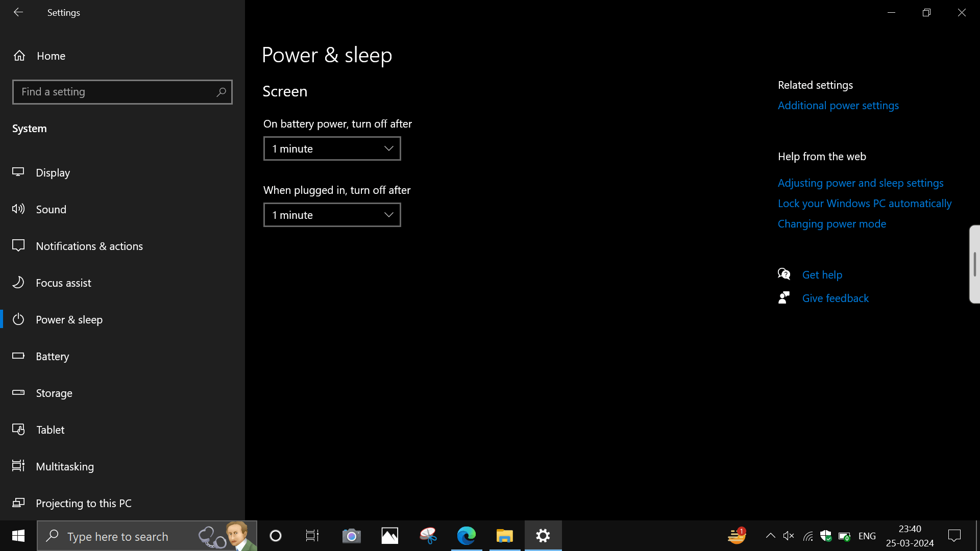980x551 pixels.
Task: Show hidden tray icons chevron
Action: click(770, 536)
